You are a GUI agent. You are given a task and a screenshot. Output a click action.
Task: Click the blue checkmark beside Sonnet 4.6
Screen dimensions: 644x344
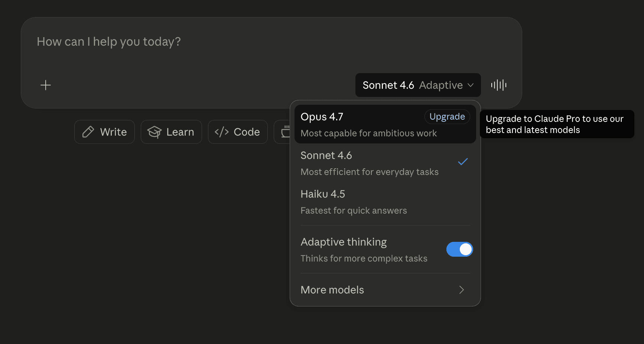[463, 162]
